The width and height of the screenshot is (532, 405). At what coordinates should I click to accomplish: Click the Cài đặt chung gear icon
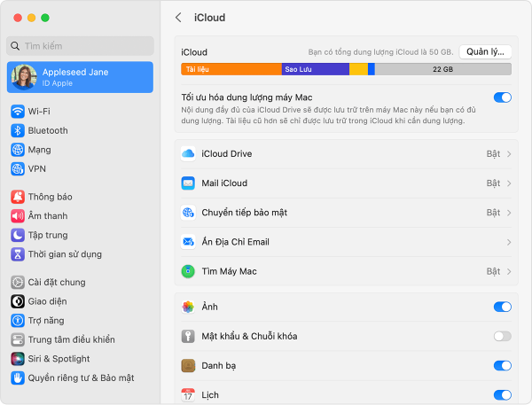[18, 282]
